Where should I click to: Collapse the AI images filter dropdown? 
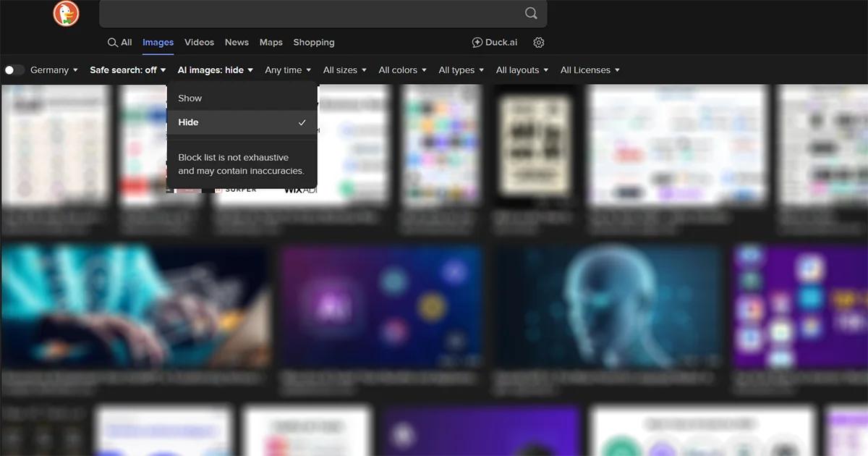[x=216, y=70]
